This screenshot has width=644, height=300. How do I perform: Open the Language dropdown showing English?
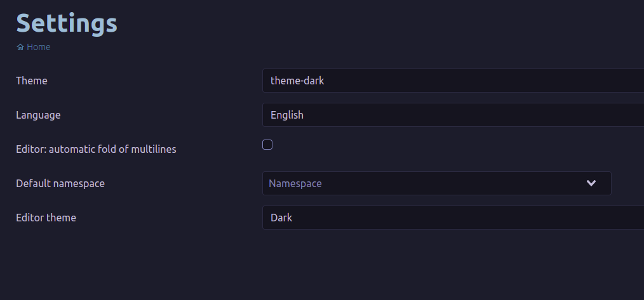[453, 115]
